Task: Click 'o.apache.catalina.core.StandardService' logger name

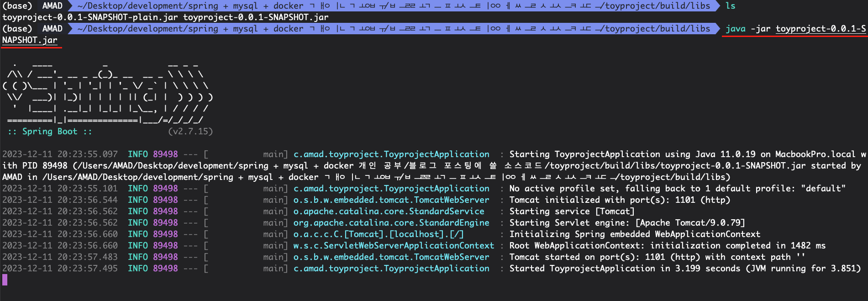Action: (389, 211)
